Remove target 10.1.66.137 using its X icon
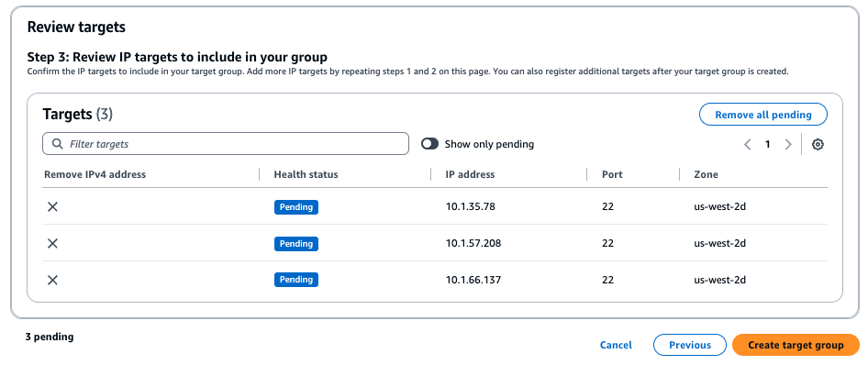The image size is (868, 365). coord(52,280)
